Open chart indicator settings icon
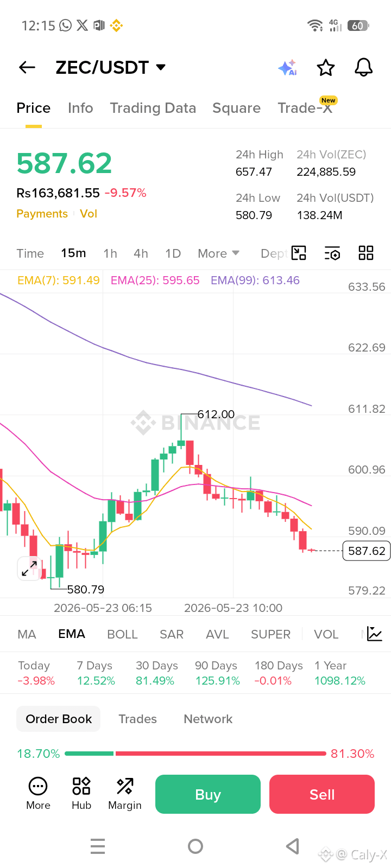The height and width of the screenshot is (868, 391). [332, 253]
